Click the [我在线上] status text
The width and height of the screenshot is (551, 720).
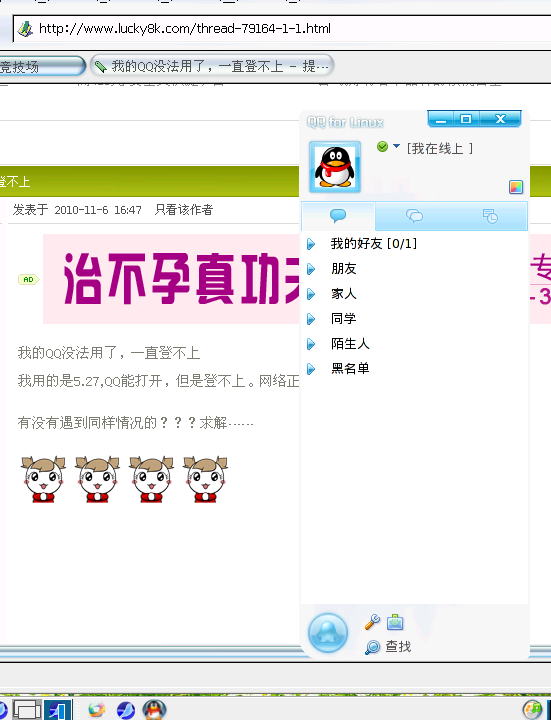tap(440, 148)
